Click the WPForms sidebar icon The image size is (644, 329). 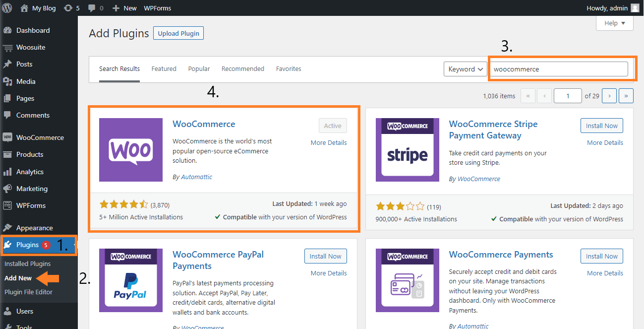click(x=7, y=205)
